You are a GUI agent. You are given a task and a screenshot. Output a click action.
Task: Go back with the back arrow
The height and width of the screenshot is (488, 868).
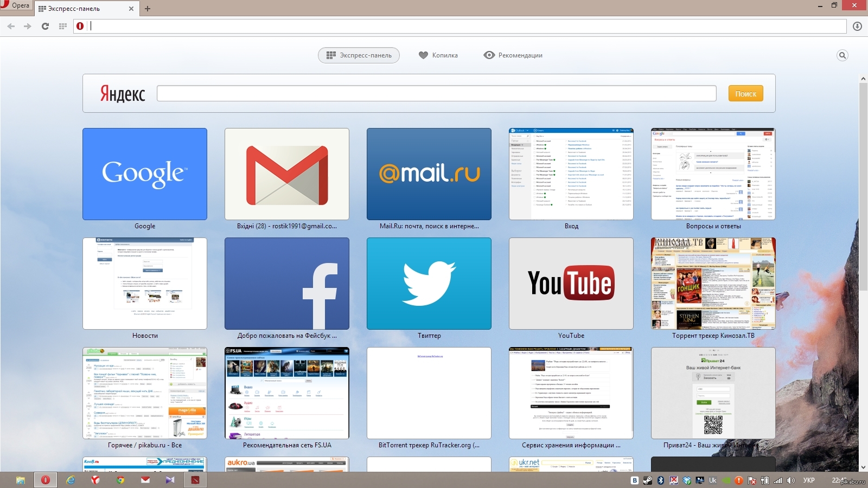point(11,26)
